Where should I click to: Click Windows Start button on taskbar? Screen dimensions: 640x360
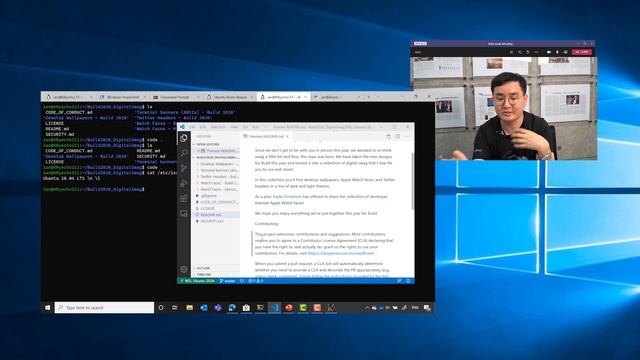(x=48, y=308)
